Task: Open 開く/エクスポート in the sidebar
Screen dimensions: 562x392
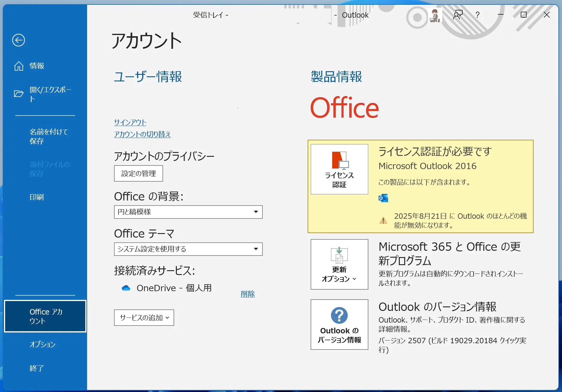Action: pyautogui.click(x=45, y=94)
